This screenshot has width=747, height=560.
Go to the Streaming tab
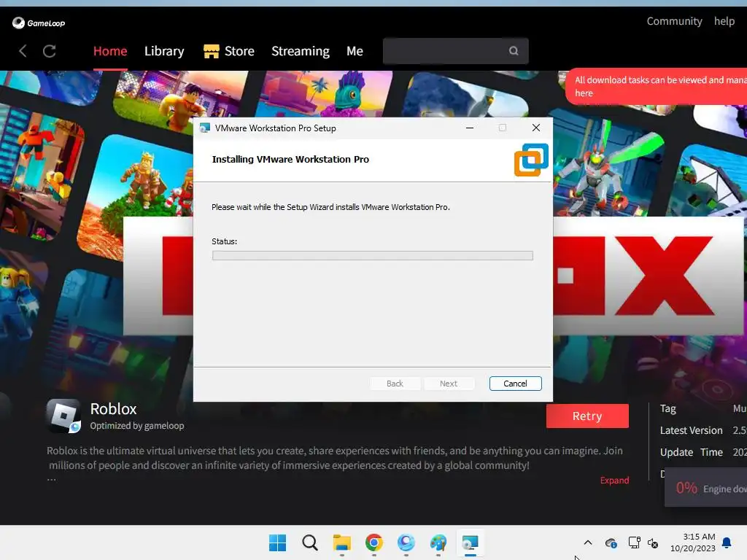(301, 51)
